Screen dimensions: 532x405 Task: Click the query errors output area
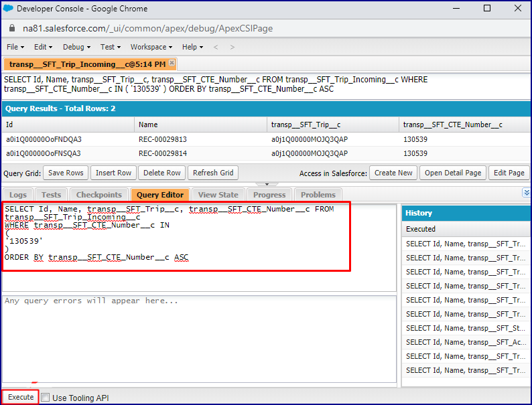[199, 339]
